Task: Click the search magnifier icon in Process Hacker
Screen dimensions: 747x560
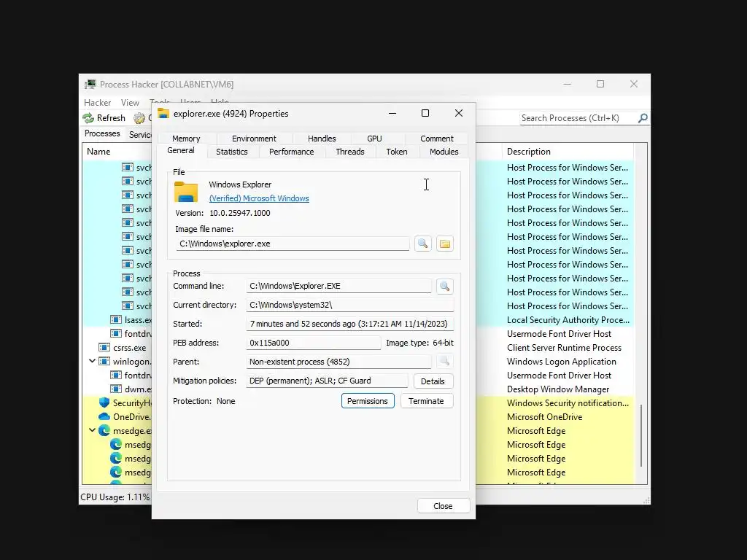Action: coord(643,117)
